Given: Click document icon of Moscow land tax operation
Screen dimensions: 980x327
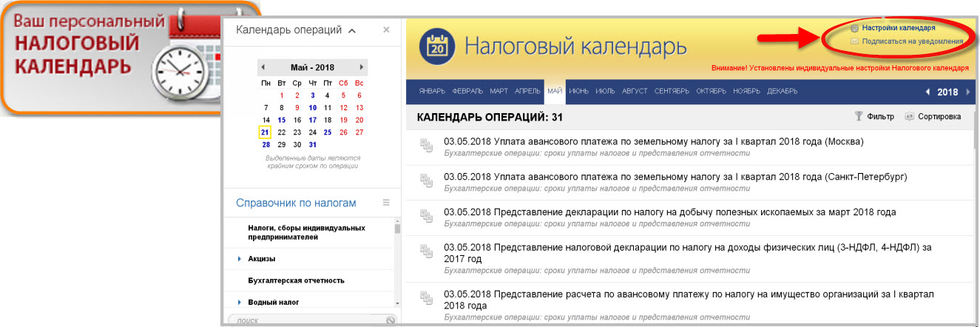Looking at the screenshot, I should pyautogui.click(x=425, y=146).
